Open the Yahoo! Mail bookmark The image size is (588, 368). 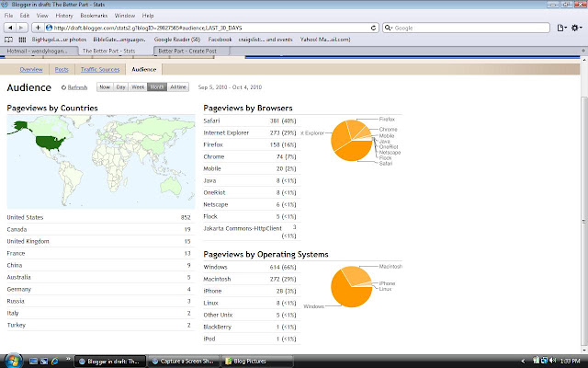[325, 40]
